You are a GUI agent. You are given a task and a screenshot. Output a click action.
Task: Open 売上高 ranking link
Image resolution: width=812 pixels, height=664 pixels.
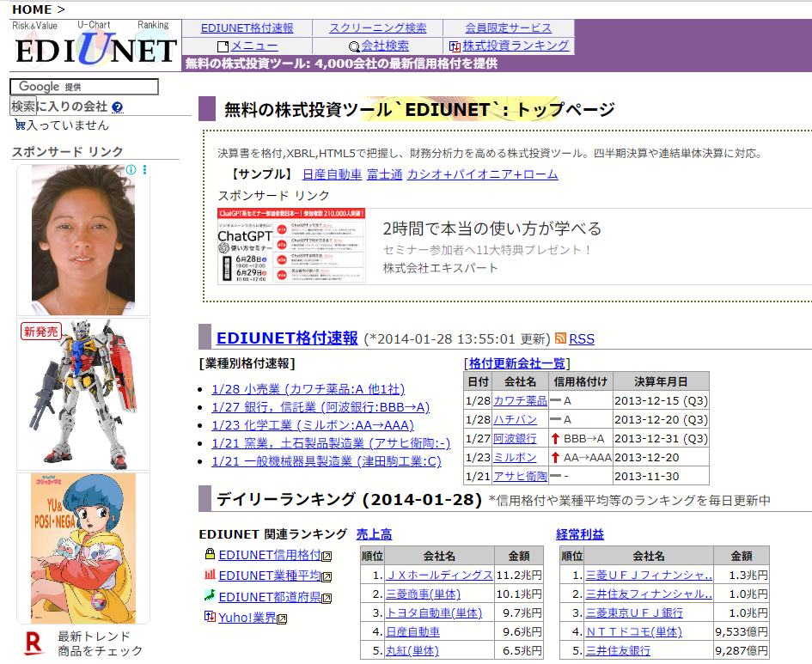pos(374,534)
